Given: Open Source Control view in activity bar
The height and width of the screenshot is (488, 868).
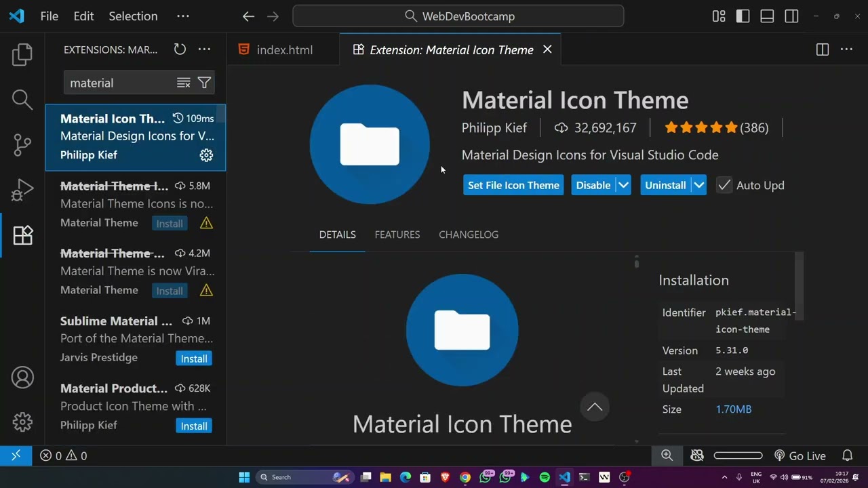Looking at the screenshot, I should pos(22,144).
